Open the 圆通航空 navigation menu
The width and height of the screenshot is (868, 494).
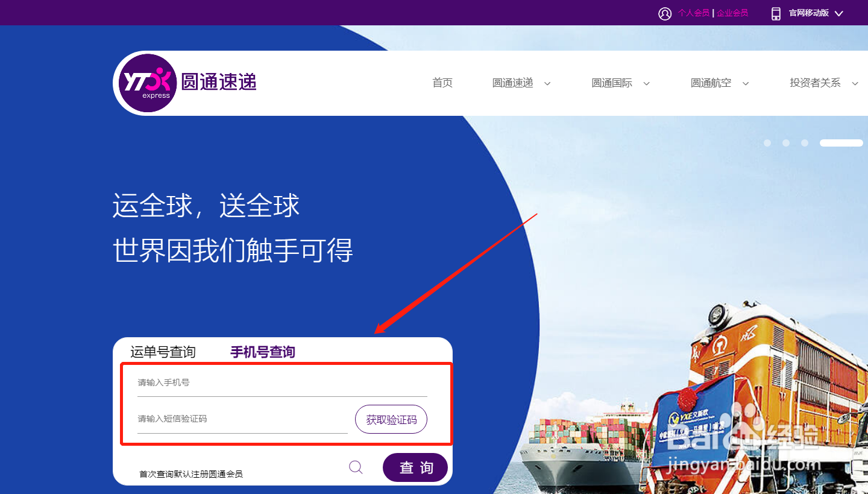(x=711, y=83)
